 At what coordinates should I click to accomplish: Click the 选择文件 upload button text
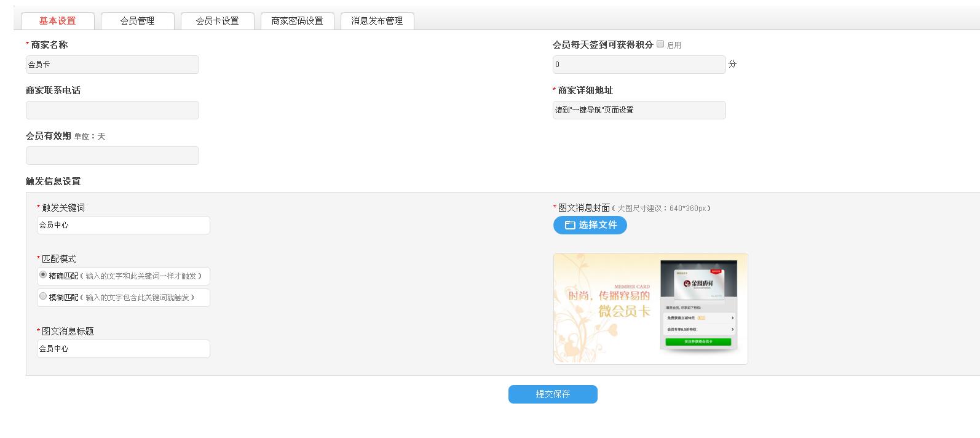598,225
